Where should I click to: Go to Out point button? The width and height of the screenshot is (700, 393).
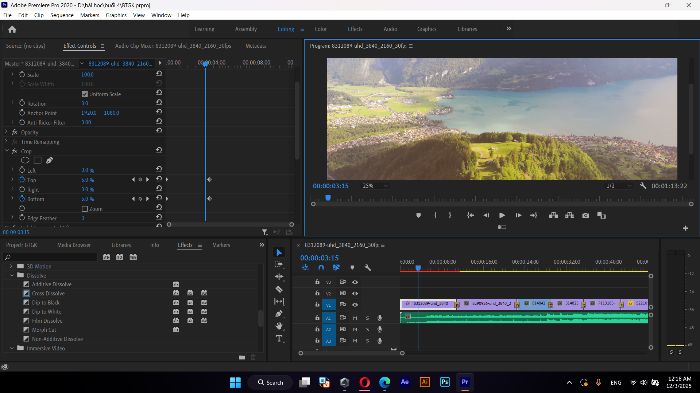533,215
